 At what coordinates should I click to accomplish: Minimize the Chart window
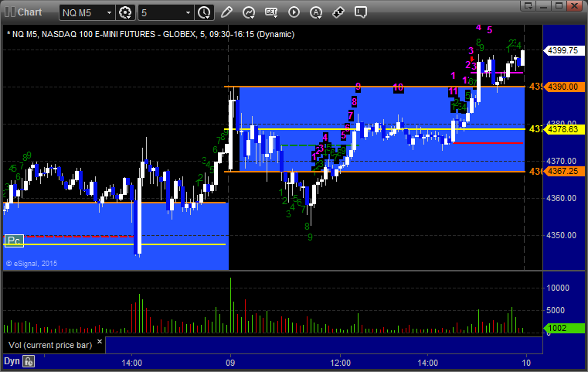tap(544, 5)
